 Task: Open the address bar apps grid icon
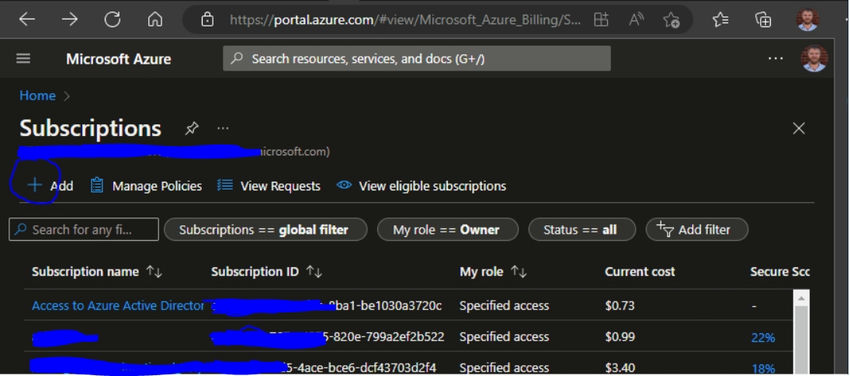[x=601, y=20]
